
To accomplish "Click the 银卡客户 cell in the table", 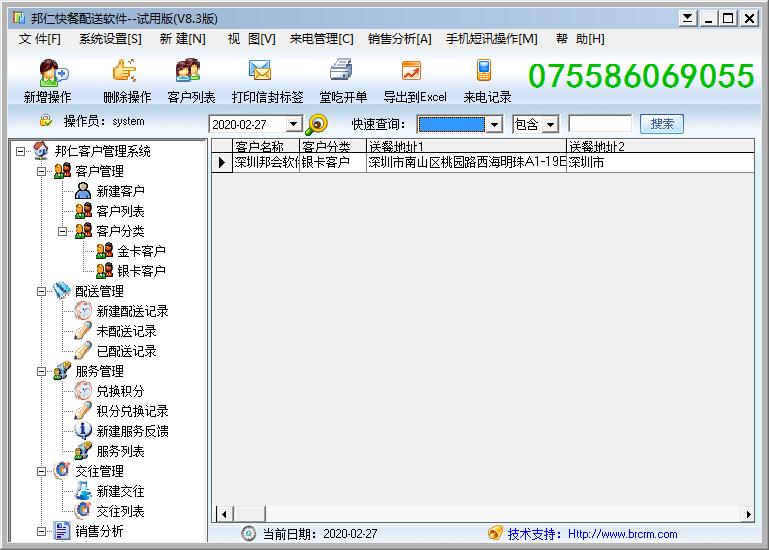I will point(333,162).
